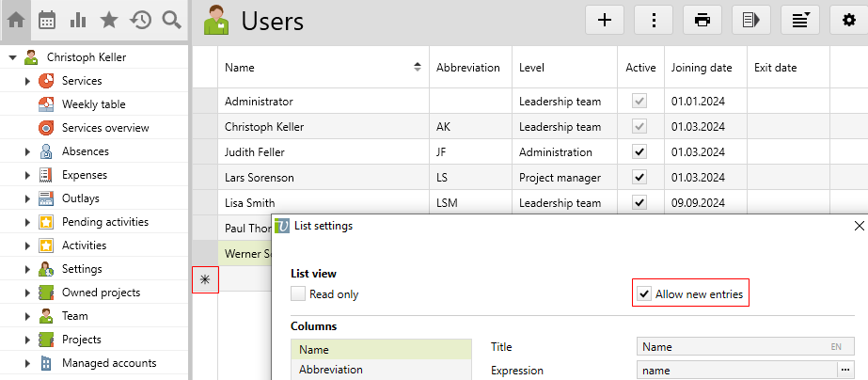Expand the Services tree node
The height and width of the screenshot is (380, 868).
pos(28,81)
